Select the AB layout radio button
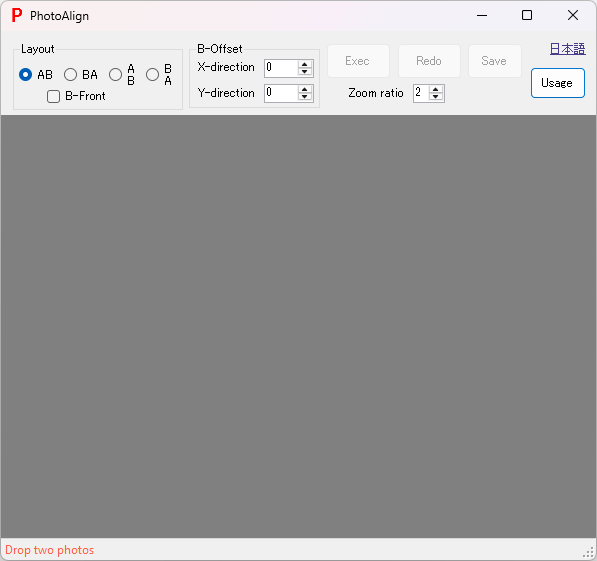This screenshot has height=561, width=597. [x=26, y=75]
